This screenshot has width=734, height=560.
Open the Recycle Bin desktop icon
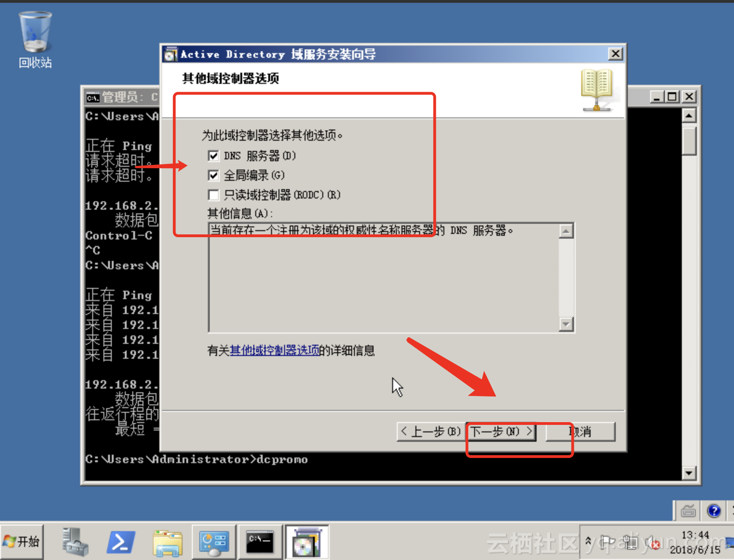pos(35,40)
